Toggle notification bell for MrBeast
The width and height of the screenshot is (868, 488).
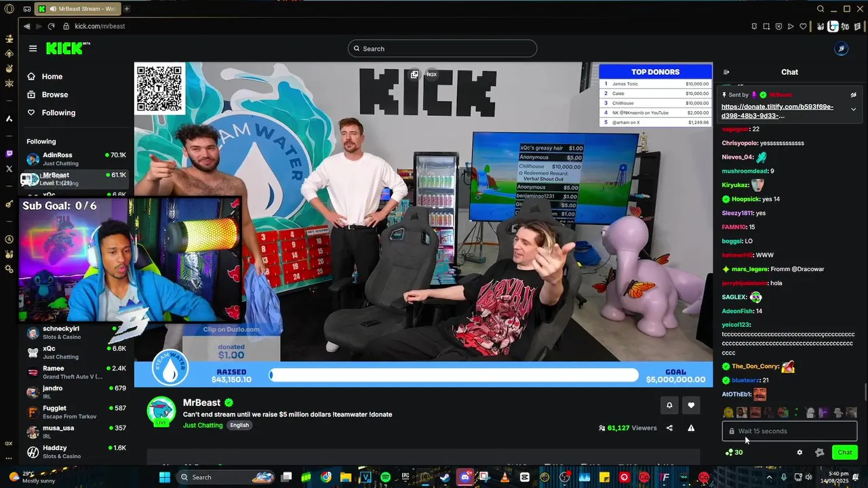tap(669, 405)
